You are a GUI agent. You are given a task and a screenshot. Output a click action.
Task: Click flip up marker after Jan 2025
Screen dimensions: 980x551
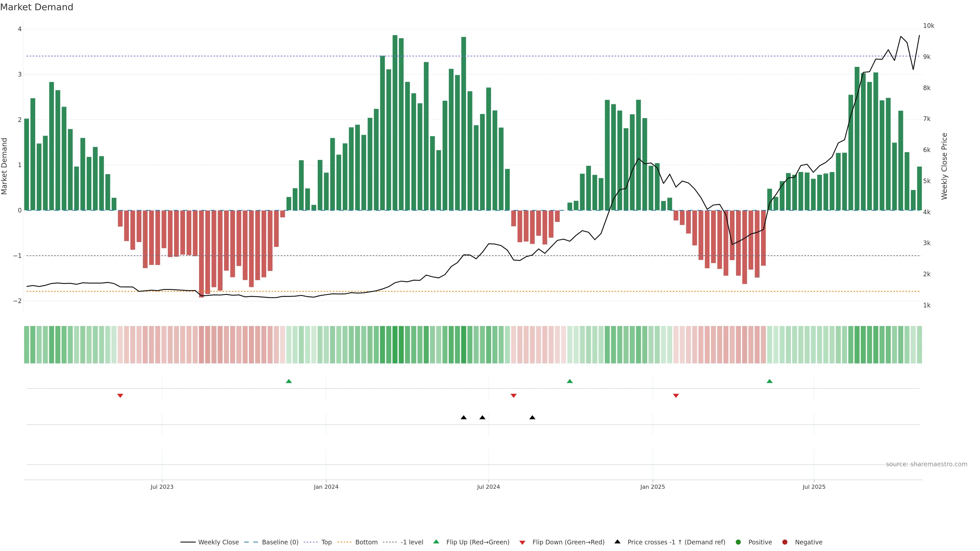click(x=770, y=381)
